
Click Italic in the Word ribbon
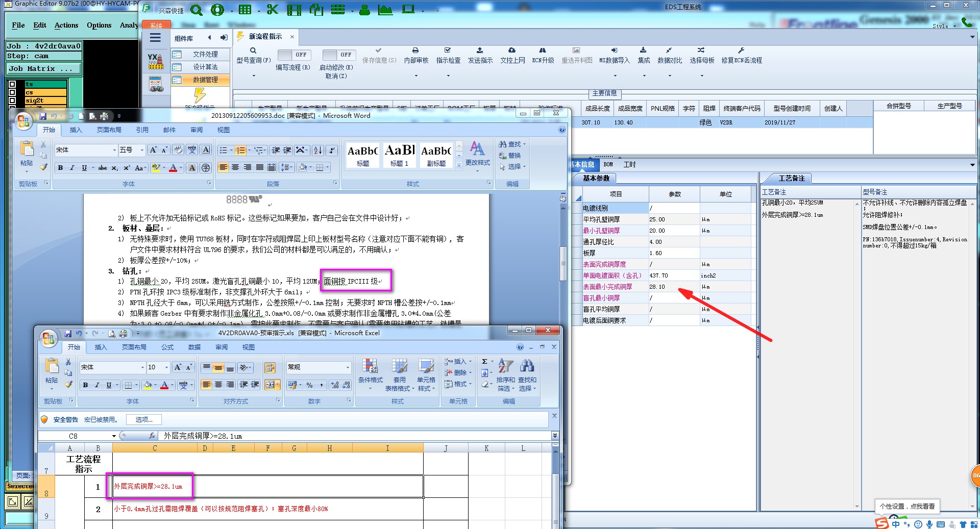coord(72,167)
